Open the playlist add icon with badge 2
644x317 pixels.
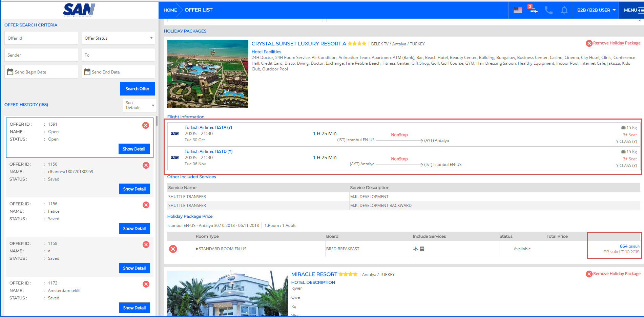(533, 9)
